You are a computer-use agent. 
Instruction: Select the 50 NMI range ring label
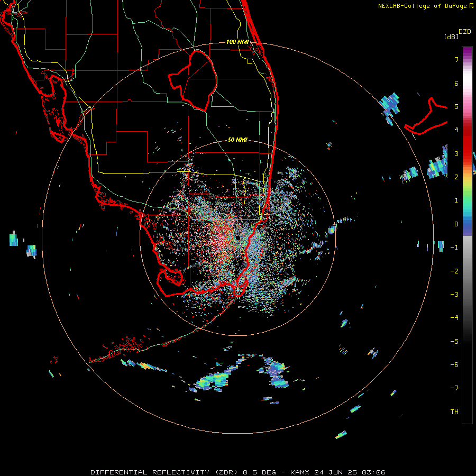[237, 140]
